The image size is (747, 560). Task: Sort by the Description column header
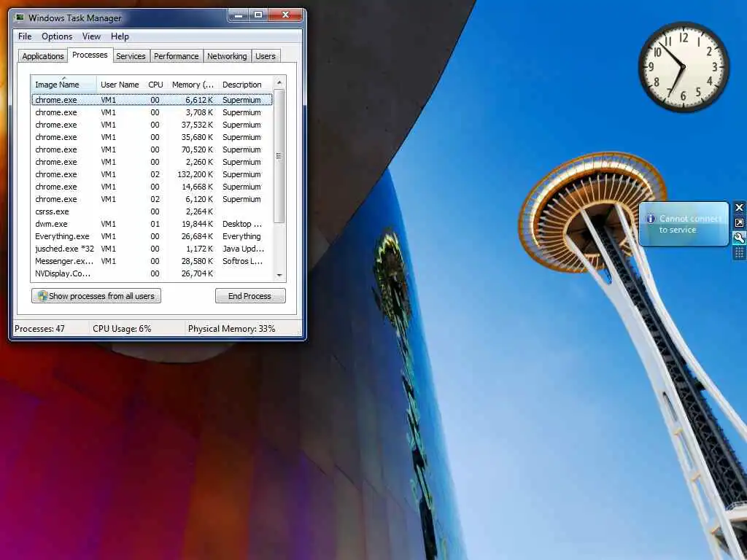pyautogui.click(x=245, y=85)
